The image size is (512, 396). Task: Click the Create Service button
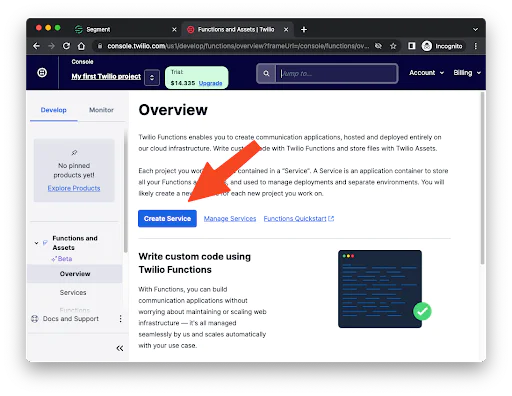point(167,219)
